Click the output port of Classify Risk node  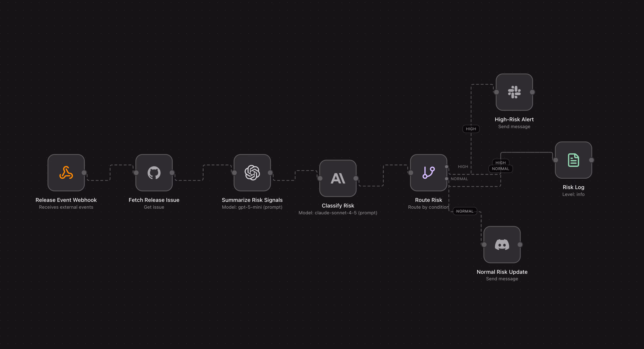pos(356,178)
